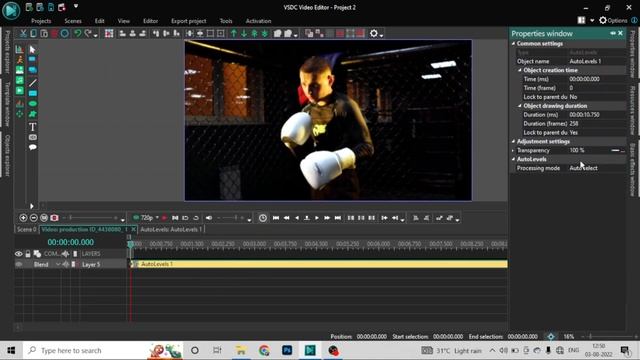The width and height of the screenshot is (640, 360).
Task: Click the green video object icon
Action: click(x=20, y=91)
